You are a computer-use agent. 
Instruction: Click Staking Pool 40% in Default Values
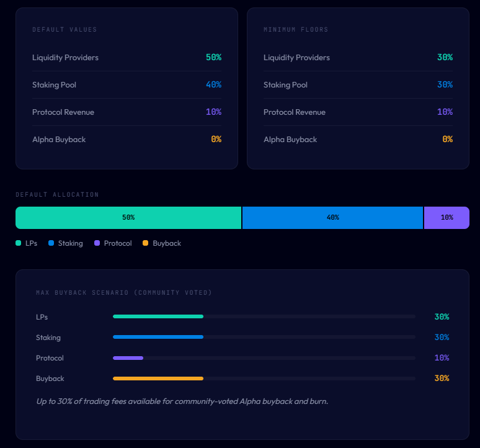213,85
